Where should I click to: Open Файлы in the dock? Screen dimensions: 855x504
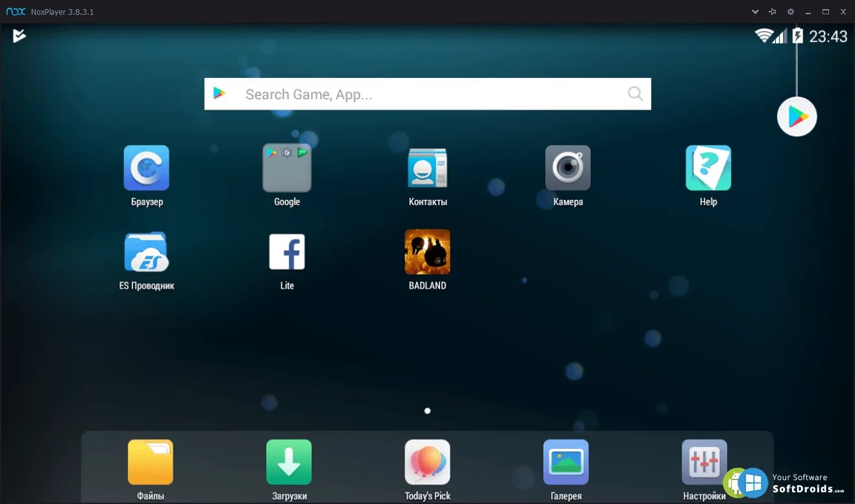[151, 462]
